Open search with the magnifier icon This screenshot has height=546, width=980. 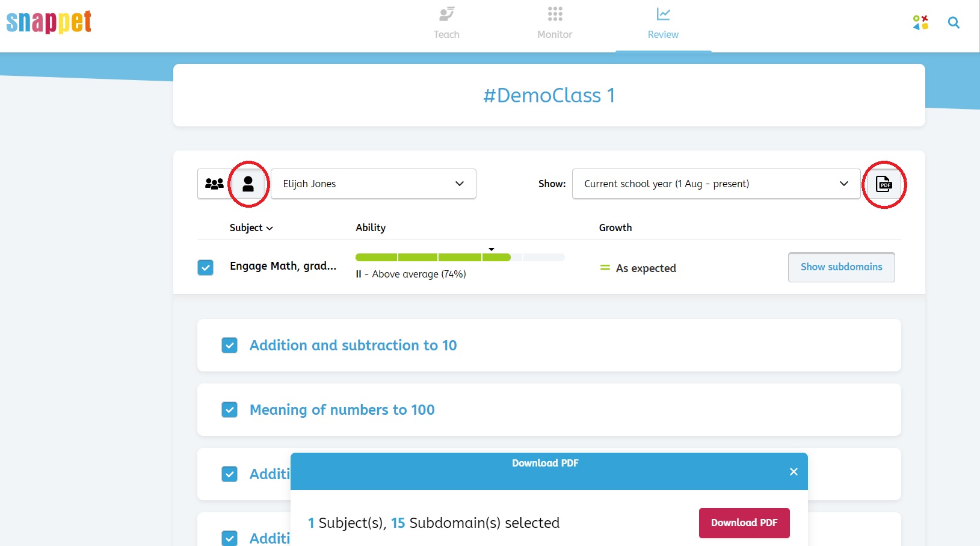click(954, 22)
